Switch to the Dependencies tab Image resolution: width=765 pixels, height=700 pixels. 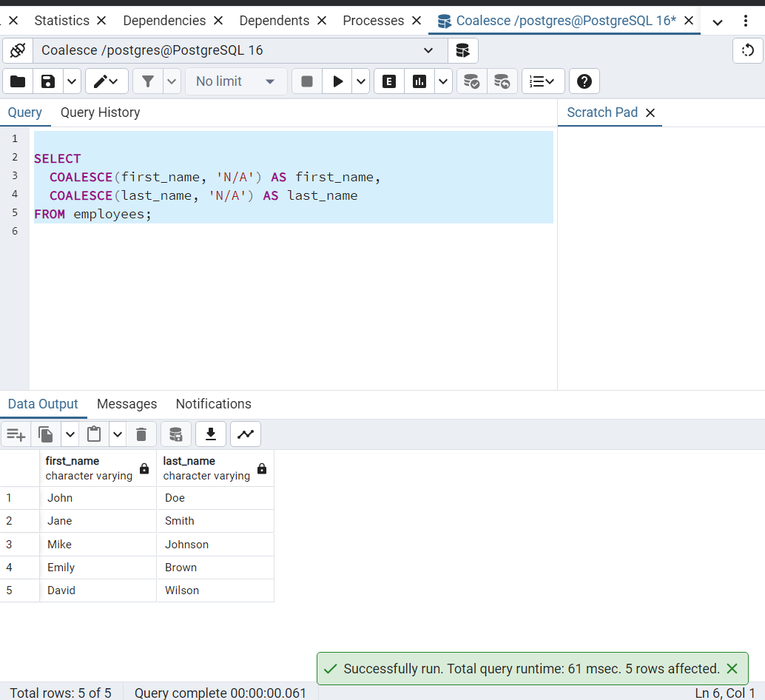(x=164, y=21)
